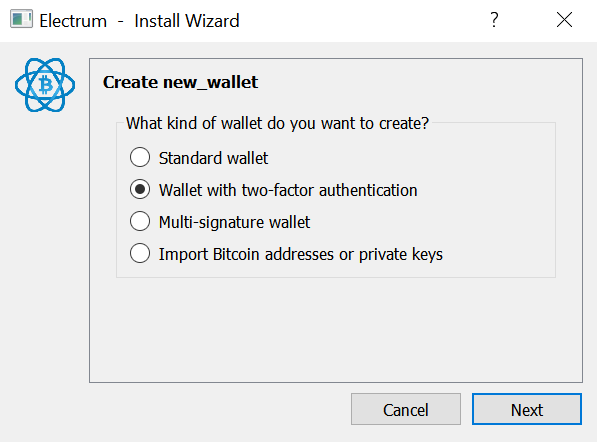
Task: Click the "Import Bitcoin addresses or private keys" text
Action: [300, 254]
